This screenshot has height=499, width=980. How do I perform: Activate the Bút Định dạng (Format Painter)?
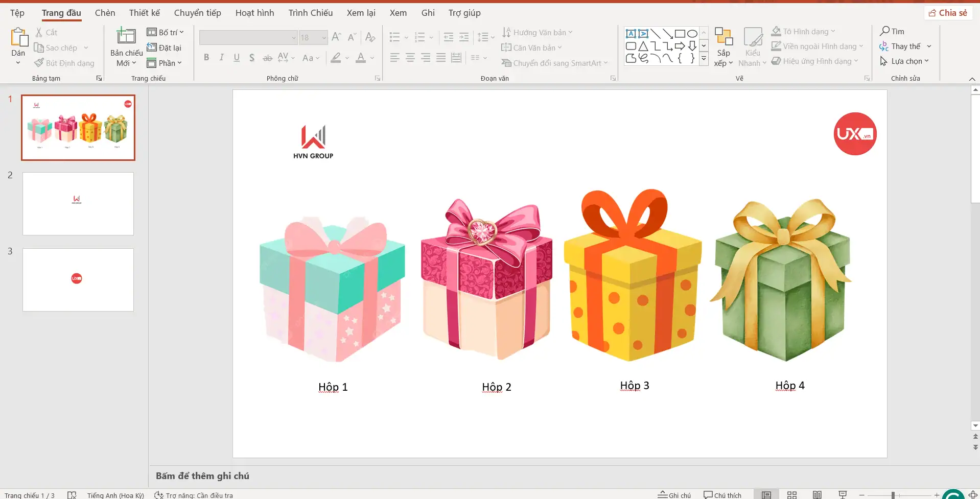click(x=65, y=63)
